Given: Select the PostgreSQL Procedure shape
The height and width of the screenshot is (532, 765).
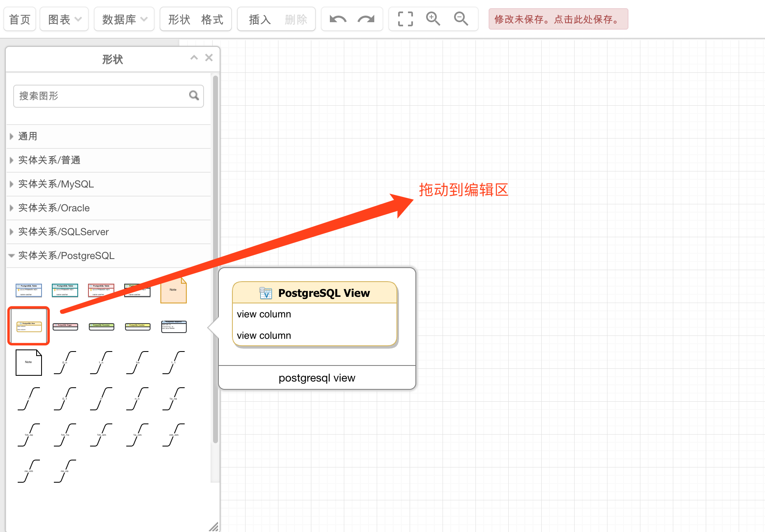Looking at the screenshot, I should pos(101,326).
